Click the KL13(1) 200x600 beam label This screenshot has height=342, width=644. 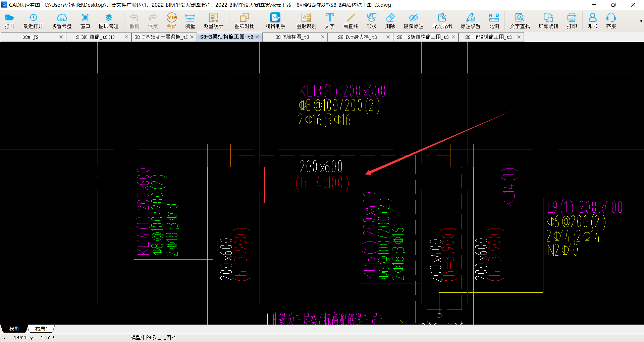click(x=342, y=91)
